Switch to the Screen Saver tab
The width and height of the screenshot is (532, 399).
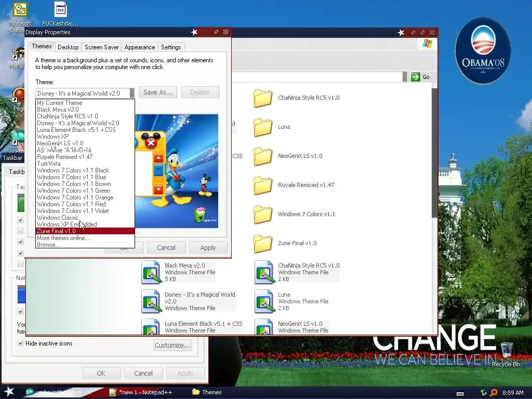coord(101,47)
